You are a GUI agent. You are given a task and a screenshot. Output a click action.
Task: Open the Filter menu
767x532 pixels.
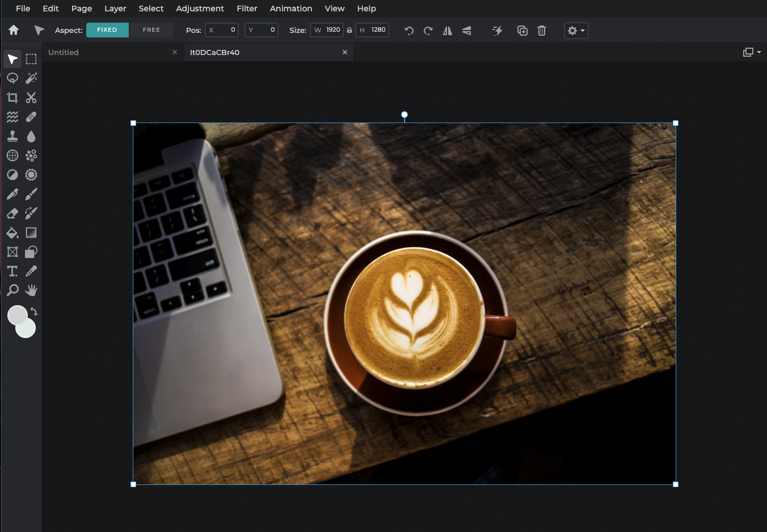pos(247,9)
